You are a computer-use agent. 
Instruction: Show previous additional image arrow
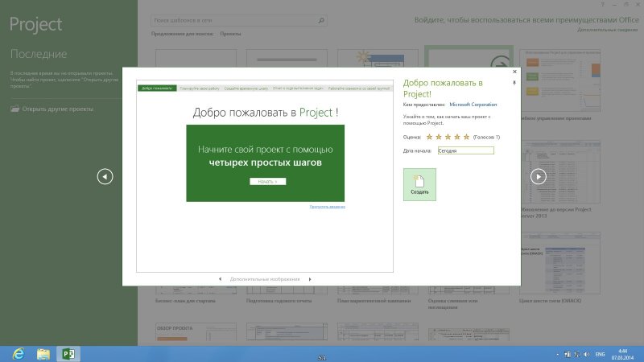tap(220, 279)
